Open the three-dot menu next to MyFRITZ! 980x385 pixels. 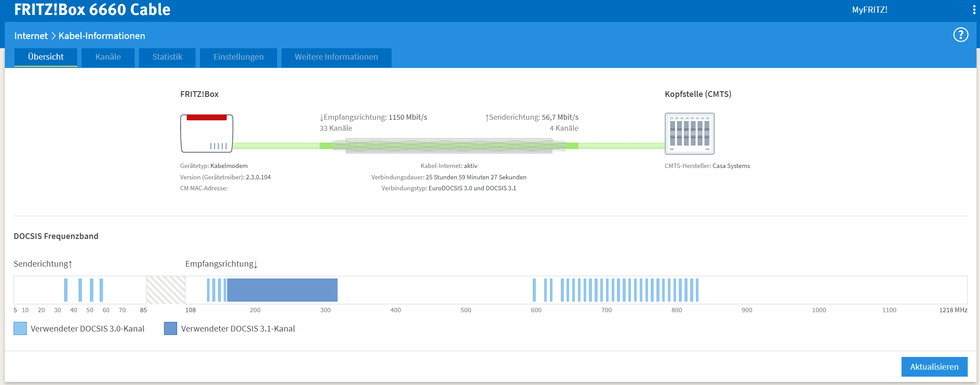click(974, 10)
